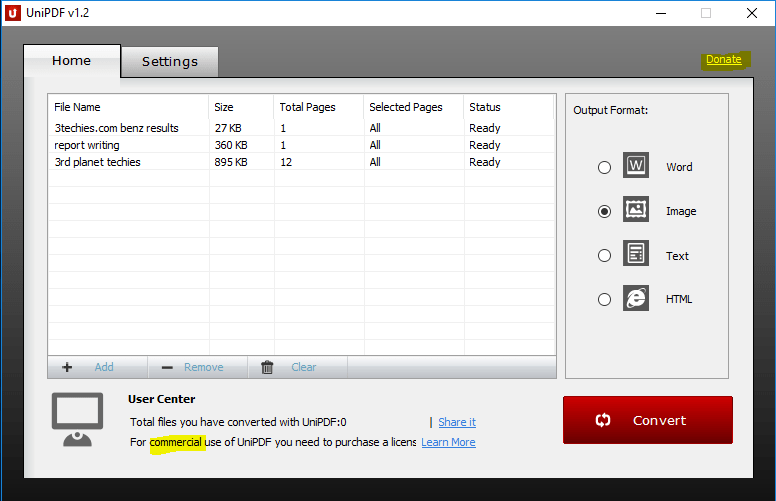Click the Word format label
Screen dimensions: 776x501
[x=679, y=167]
